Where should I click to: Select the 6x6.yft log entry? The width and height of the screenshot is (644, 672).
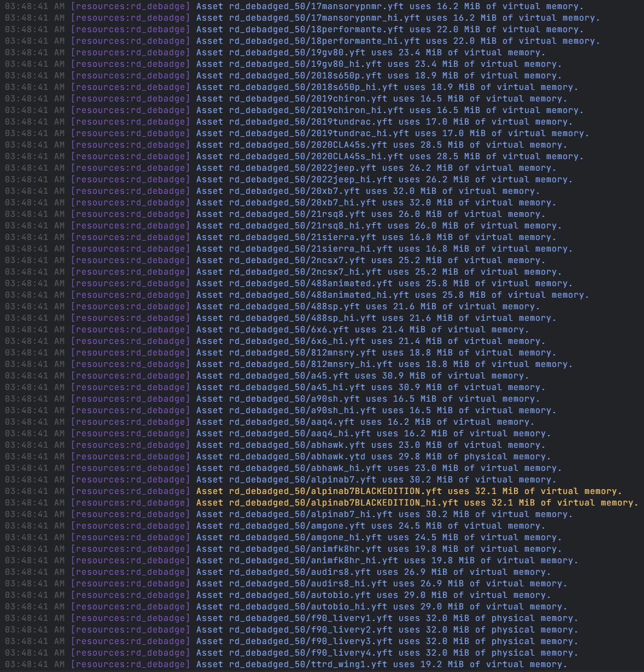[362, 329]
